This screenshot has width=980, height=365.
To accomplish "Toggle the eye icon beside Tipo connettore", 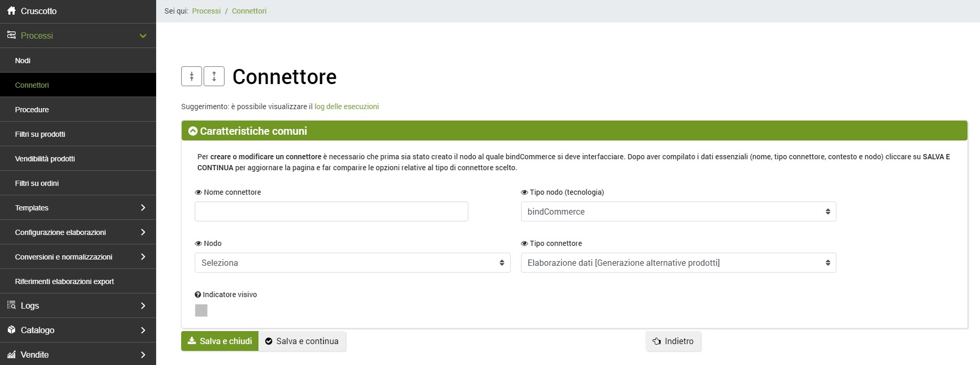I will click(524, 243).
